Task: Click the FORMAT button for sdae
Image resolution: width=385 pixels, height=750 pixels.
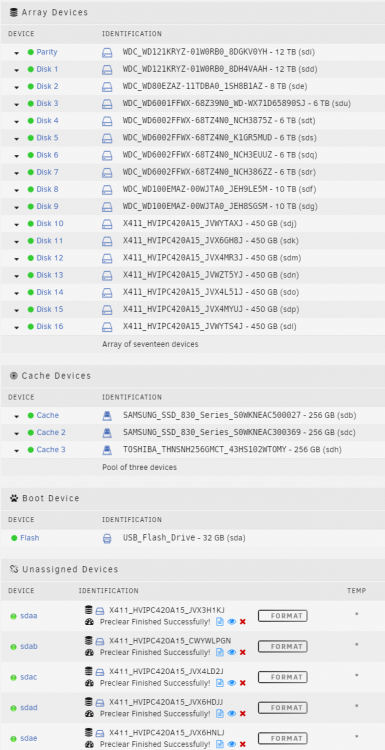Action: point(283,739)
